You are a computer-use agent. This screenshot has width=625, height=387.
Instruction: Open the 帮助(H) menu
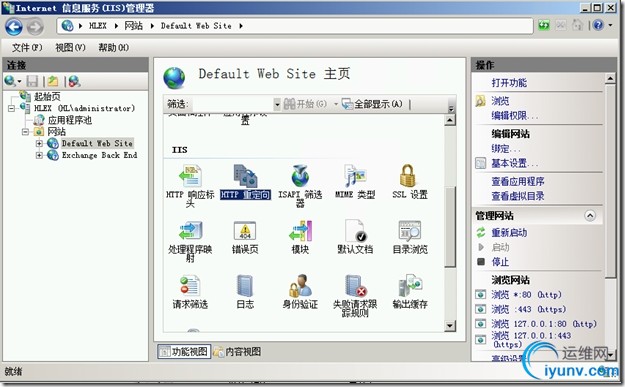(114, 48)
